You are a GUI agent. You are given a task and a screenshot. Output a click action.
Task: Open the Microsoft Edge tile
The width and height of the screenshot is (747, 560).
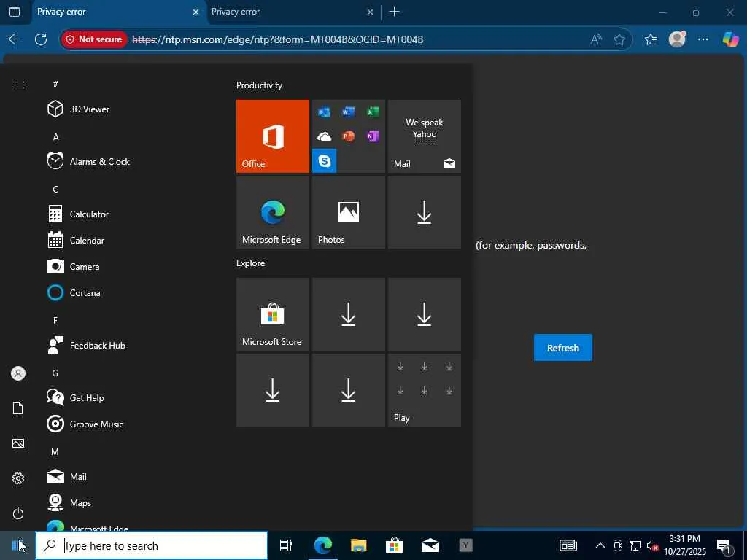(x=273, y=212)
